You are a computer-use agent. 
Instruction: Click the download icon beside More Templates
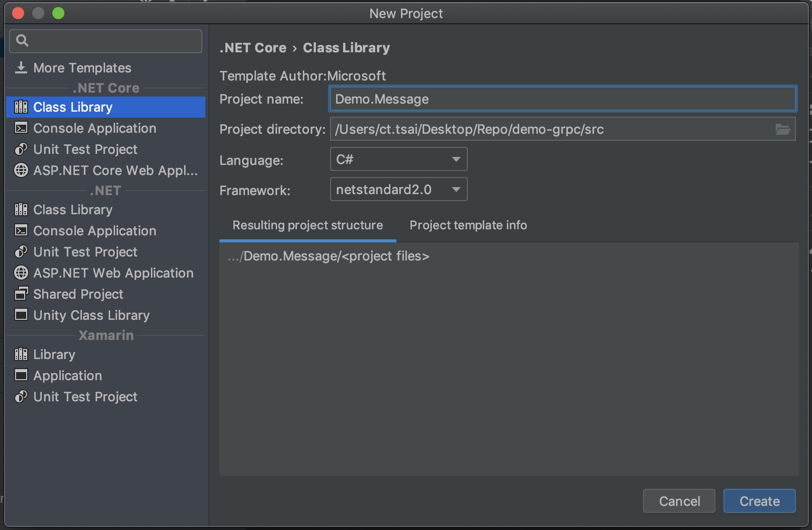tap(21, 68)
